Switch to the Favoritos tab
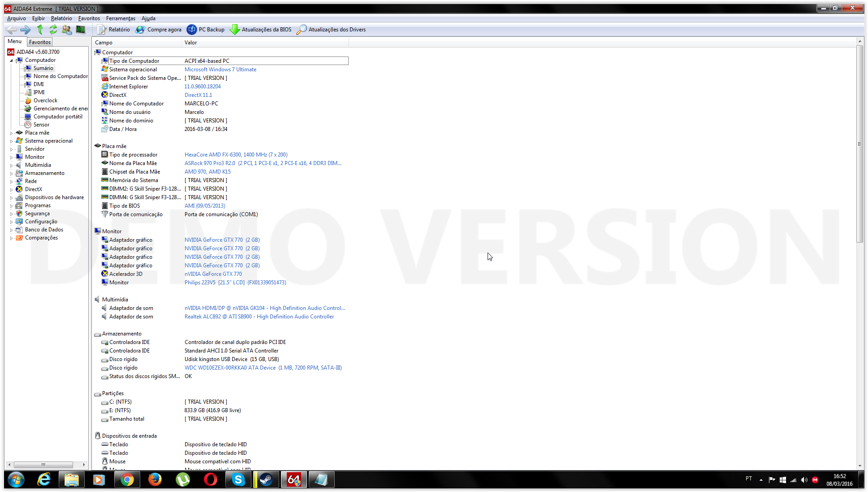The height and width of the screenshot is (492, 868). 40,42
